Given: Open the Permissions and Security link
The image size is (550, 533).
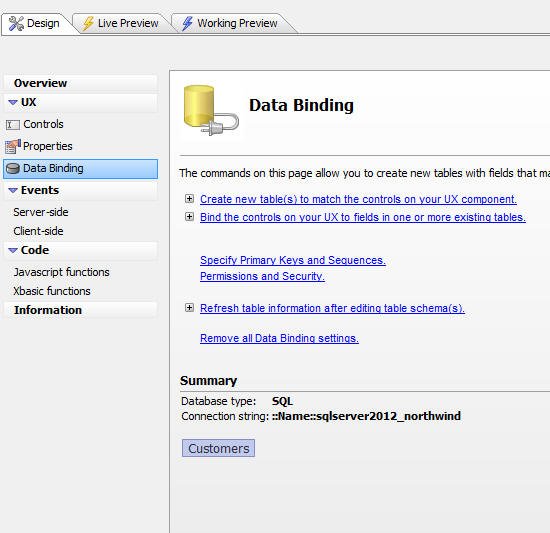Looking at the screenshot, I should [262, 276].
